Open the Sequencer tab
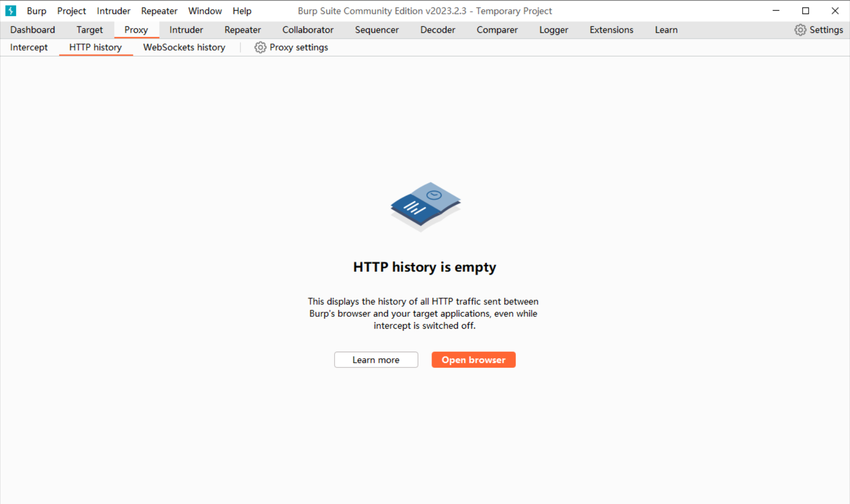 377,30
